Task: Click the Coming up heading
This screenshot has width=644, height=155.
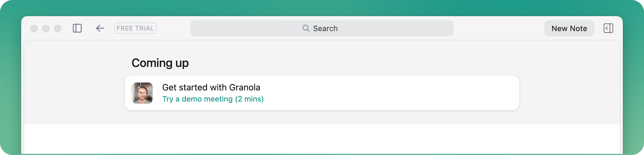Action: [x=160, y=63]
